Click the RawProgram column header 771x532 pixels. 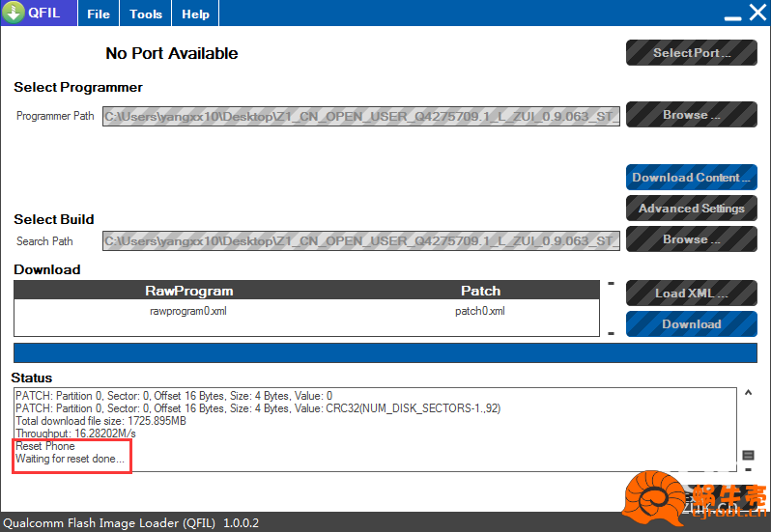188,291
